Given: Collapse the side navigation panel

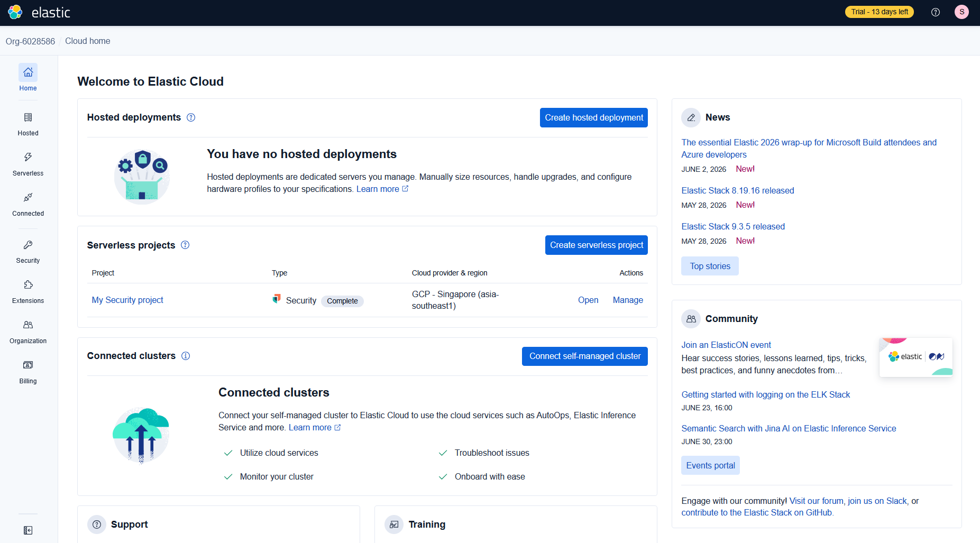Looking at the screenshot, I should click(x=28, y=530).
